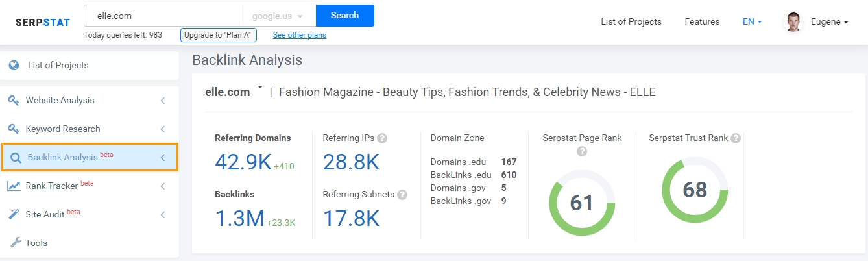Open the Eugene account dropdown

click(830, 21)
